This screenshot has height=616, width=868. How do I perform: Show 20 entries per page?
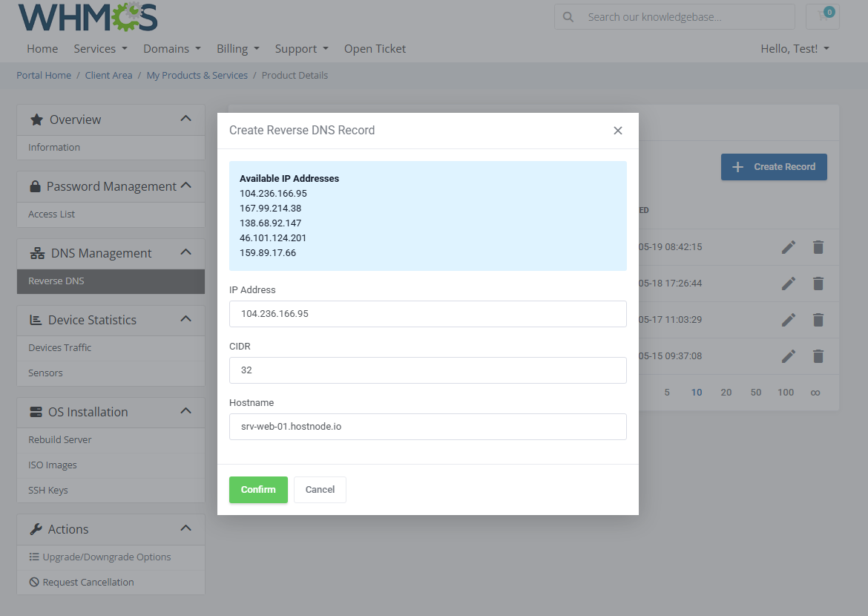click(x=726, y=393)
